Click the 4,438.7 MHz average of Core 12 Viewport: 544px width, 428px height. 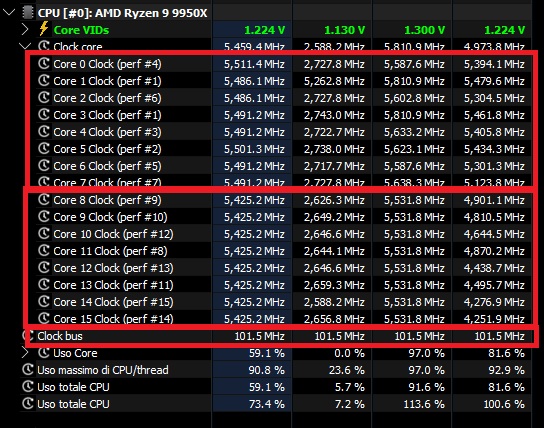(494, 268)
